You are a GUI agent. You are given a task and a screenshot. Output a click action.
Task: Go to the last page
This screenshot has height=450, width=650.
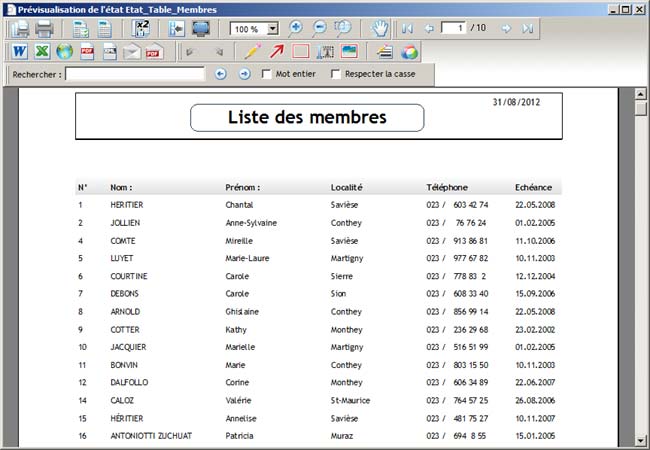point(528,28)
